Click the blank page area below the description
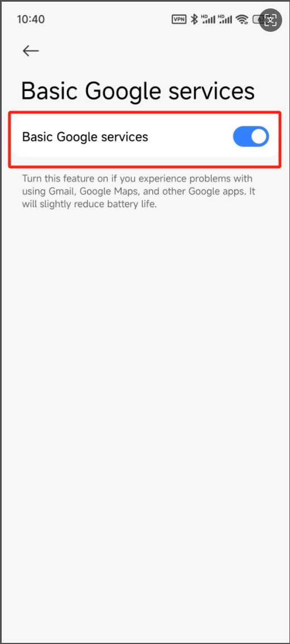The height and width of the screenshot is (644, 290). [145, 411]
